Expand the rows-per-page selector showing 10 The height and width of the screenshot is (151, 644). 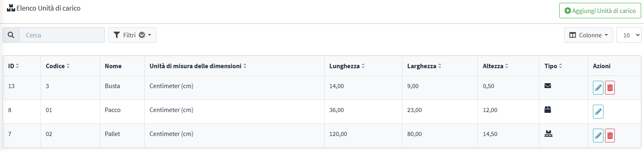629,35
